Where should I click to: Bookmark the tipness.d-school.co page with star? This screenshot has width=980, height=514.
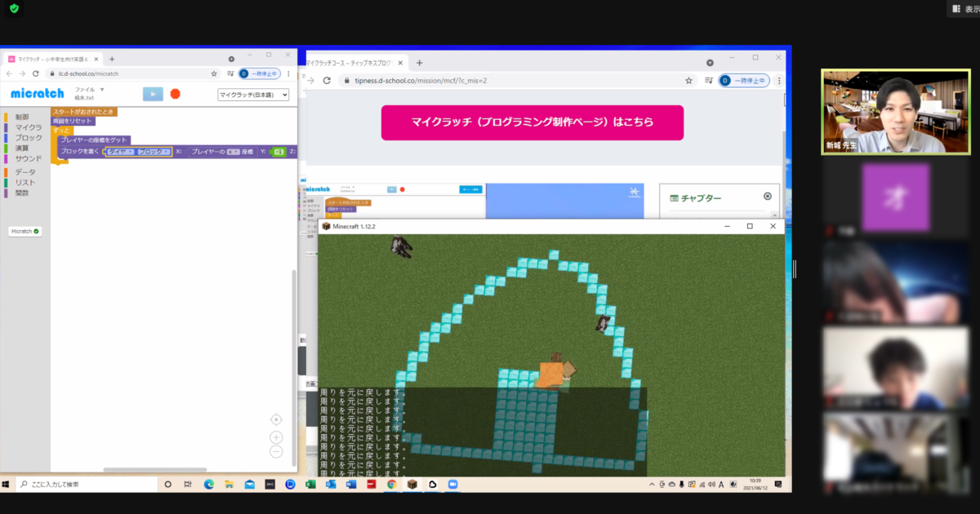click(688, 81)
